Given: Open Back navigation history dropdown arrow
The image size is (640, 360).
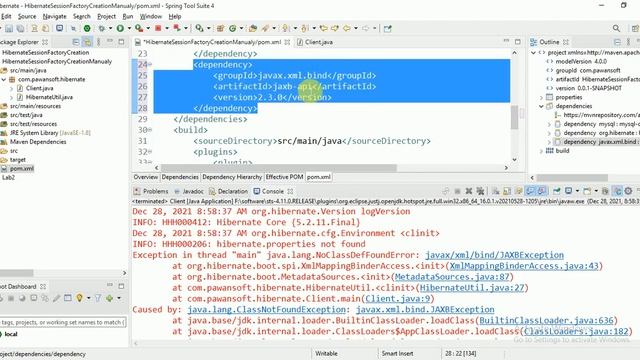Looking at the screenshot, I should (356, 28).
